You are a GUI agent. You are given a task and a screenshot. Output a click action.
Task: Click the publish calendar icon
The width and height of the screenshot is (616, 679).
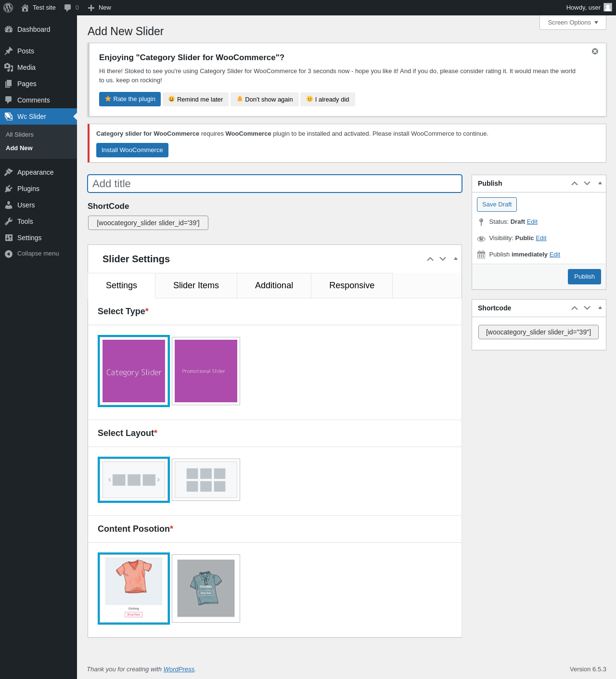point(481,255)
